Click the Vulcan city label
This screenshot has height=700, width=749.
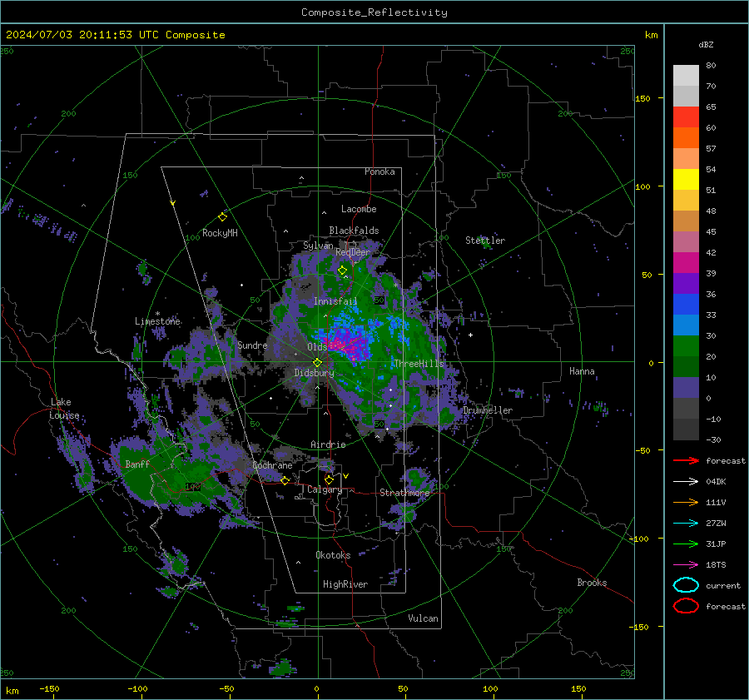point(424,618)
